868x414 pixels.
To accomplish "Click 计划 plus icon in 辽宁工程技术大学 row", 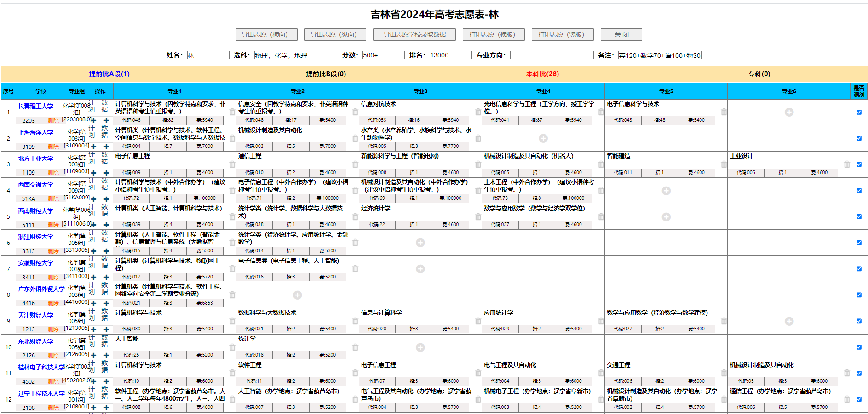I will click(x=93, y=408).
